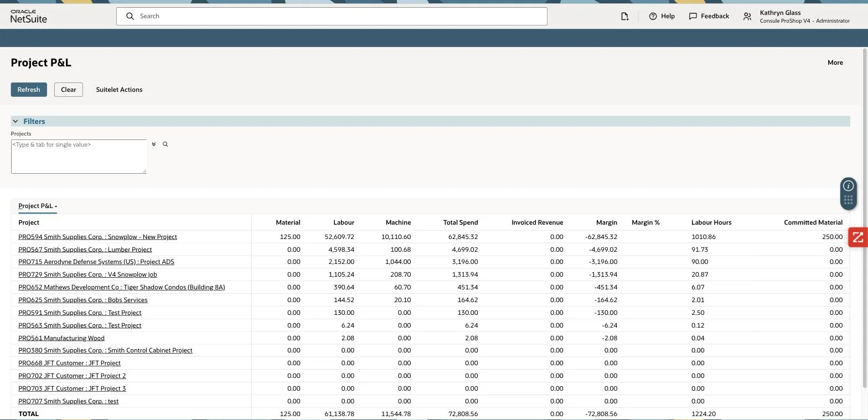This screenshot has height=420, width=868.
Task: Click the Margin % column header
Action: pyautogui.click(x=645, y=222)
